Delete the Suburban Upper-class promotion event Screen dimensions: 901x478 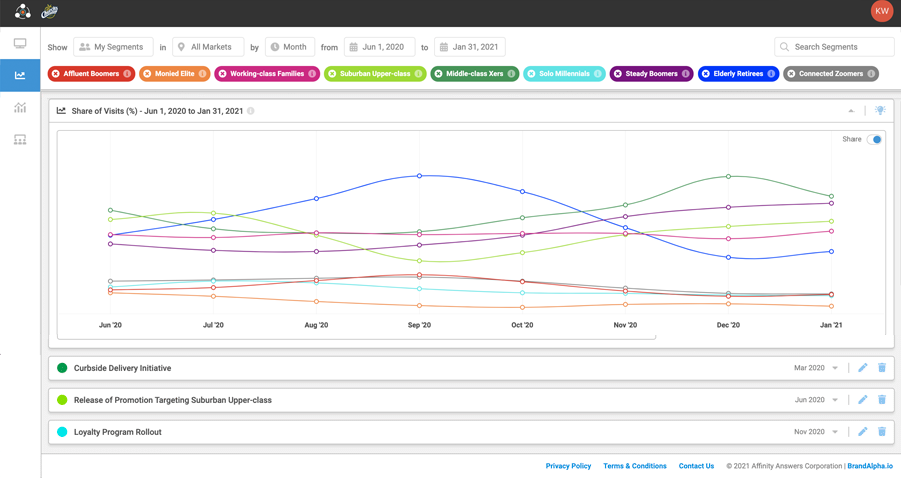pyautogui.click(x=882, y=400)
